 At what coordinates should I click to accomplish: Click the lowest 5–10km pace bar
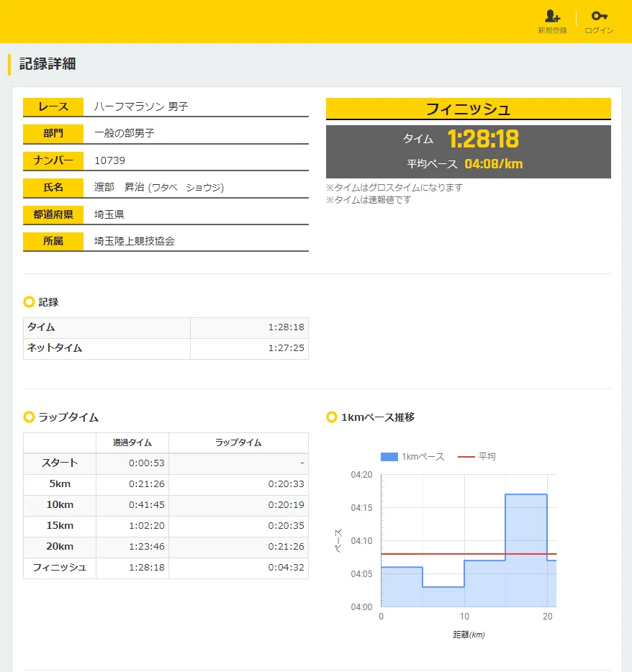click(x=443, y=597)
